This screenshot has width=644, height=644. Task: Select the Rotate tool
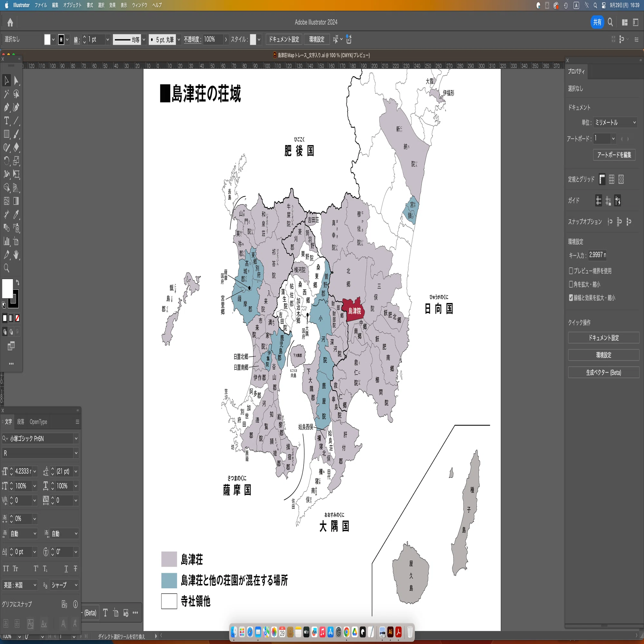[x=6, y=161]
